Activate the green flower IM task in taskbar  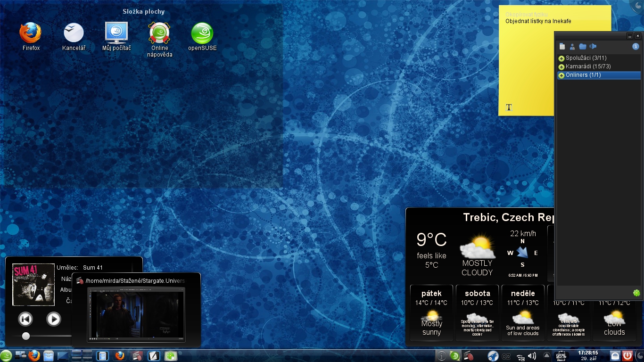[x=170, y=356]
